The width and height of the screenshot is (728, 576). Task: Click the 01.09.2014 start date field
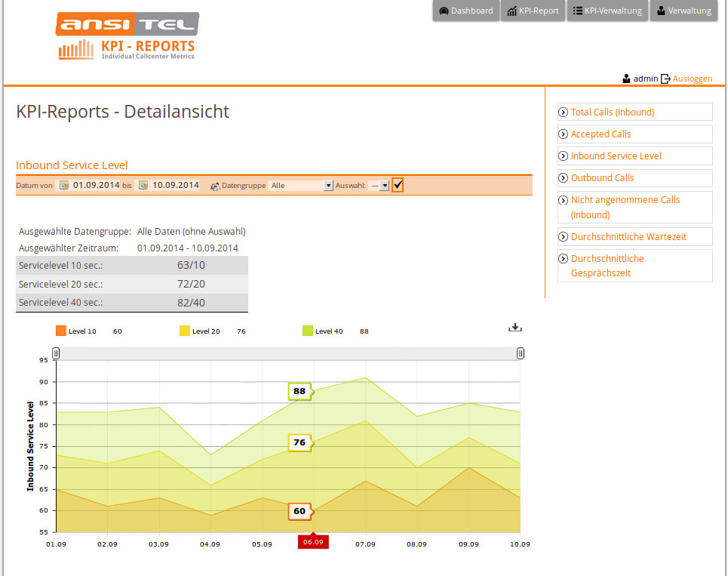96,185
